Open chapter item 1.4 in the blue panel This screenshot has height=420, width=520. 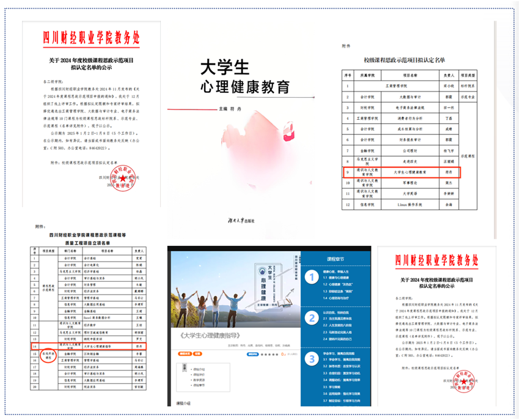pos(336,298)
